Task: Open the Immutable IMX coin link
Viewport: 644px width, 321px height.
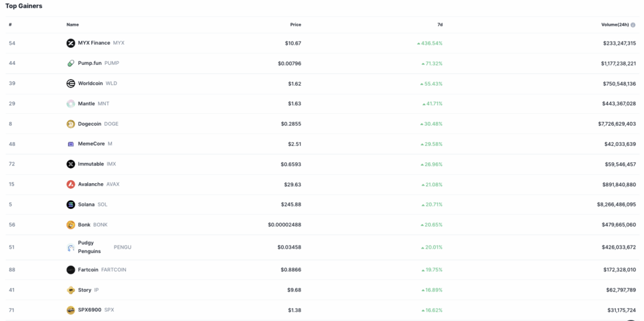Action: tap(91, 164)
